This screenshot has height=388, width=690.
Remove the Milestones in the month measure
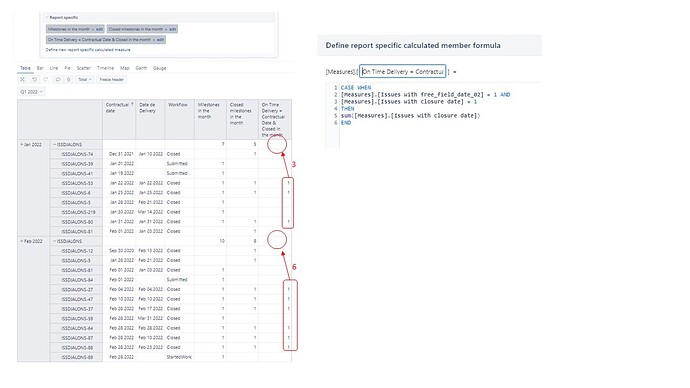[x=92, y=29]
